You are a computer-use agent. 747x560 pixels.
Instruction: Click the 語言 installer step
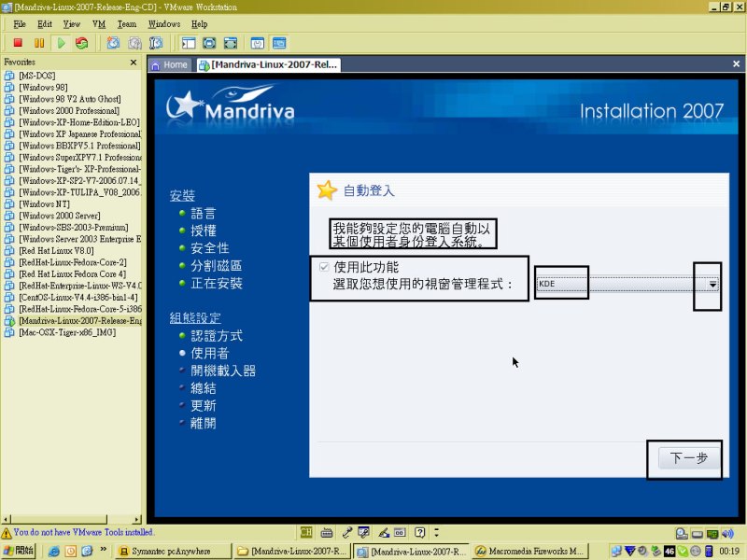204,214
